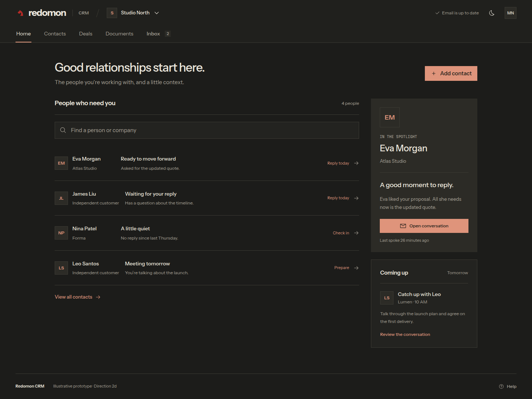Click the Eva Morgan spotlight name heading

pyautogui.click(x=403, y=148)
